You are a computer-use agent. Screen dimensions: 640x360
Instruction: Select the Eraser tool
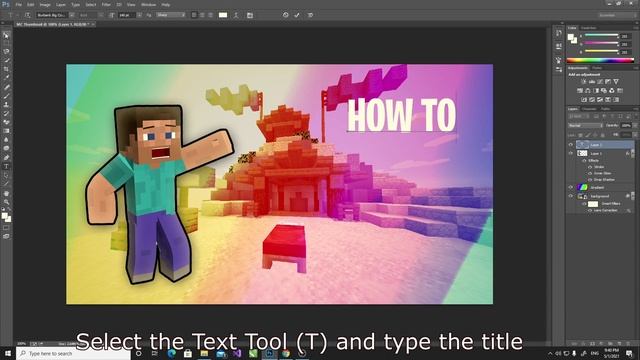pyautogui.click(x=6, y=122)
